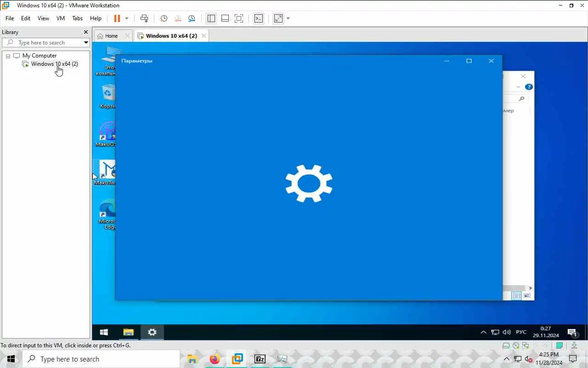
Task: Enter full screen mode icon
Action: [239, 18]
